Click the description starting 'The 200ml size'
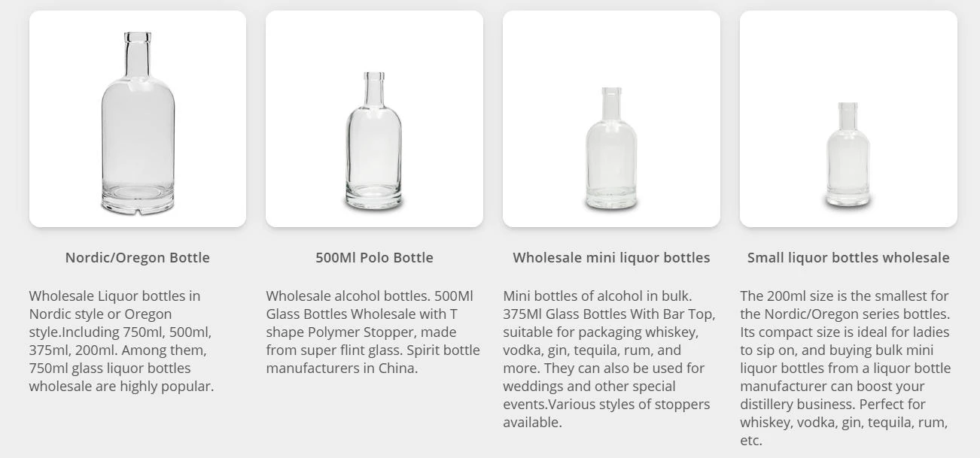The image size is (980, 458). click(845, 368)
